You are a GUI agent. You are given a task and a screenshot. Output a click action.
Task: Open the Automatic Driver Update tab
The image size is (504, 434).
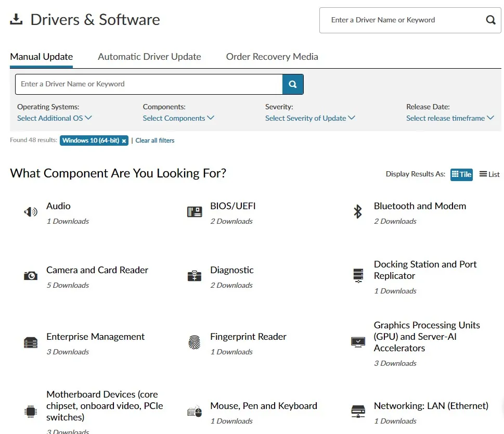point(149,57)
